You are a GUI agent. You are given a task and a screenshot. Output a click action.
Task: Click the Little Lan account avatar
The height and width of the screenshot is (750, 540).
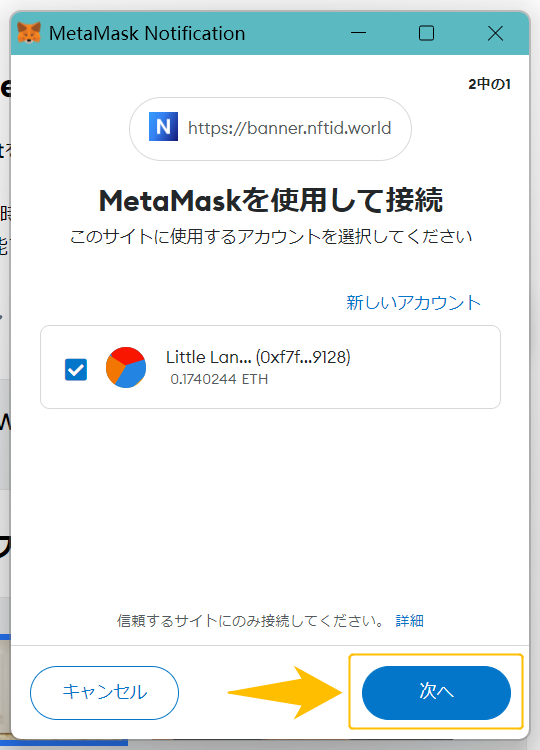click(126, 367)
